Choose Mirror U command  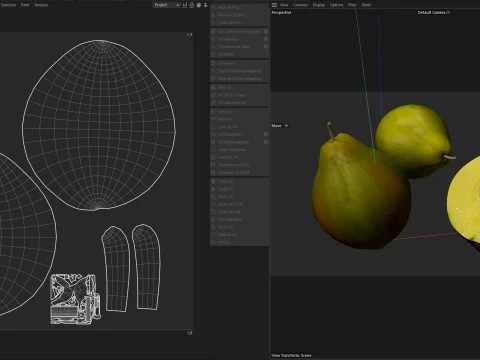(239, 112)
